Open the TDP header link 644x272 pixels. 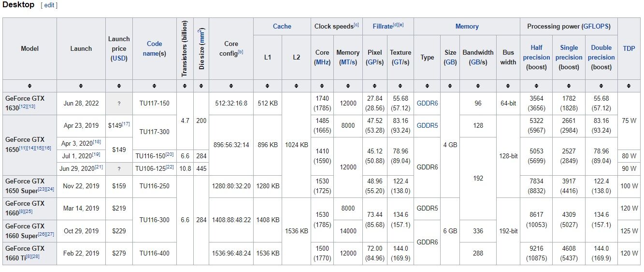click(629, 48)
